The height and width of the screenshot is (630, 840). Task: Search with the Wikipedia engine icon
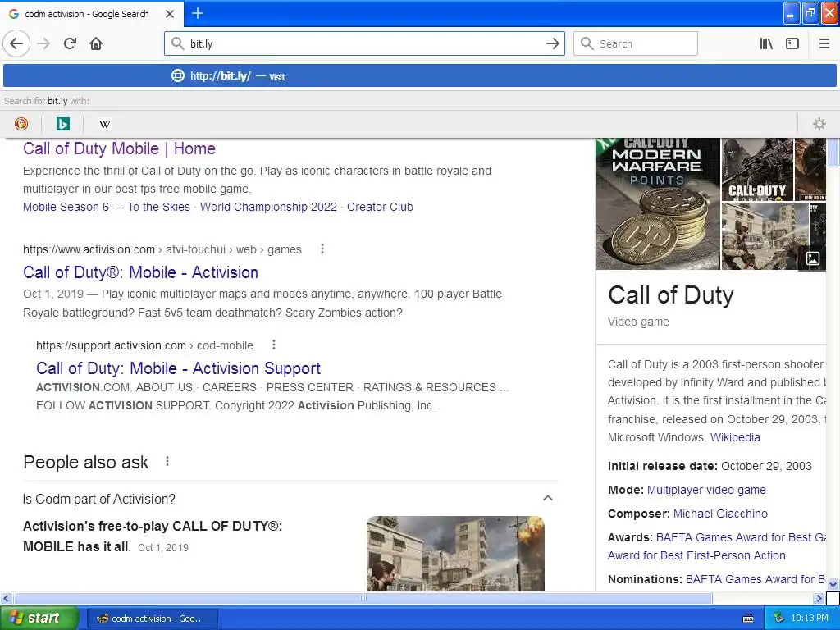click(x=104, y=124)
